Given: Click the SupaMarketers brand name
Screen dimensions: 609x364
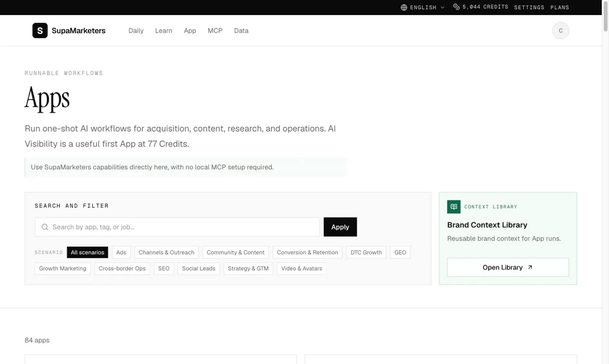Looking at the screenshot, I should click(78, 30).
